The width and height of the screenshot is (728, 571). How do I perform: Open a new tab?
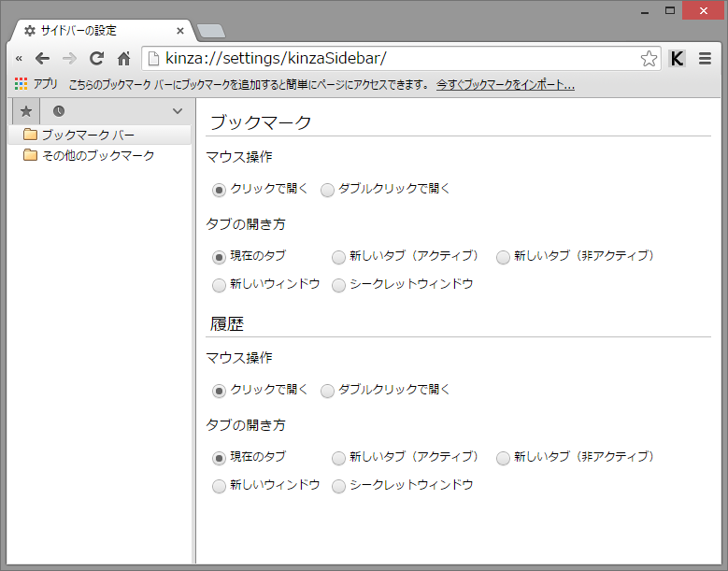coord(211,31)
